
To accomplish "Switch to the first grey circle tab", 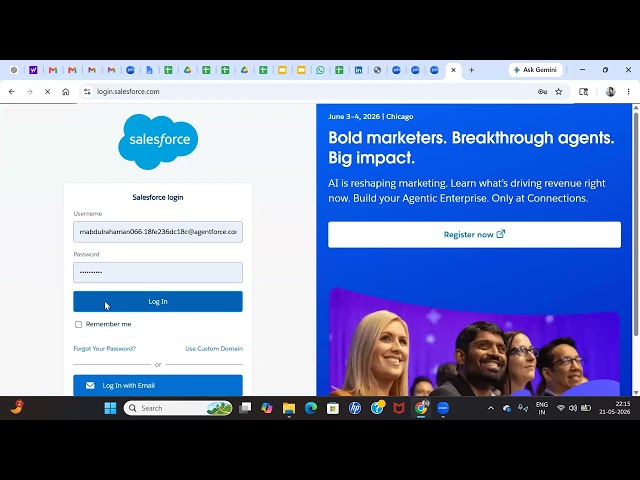I will (x=14, y=70).
